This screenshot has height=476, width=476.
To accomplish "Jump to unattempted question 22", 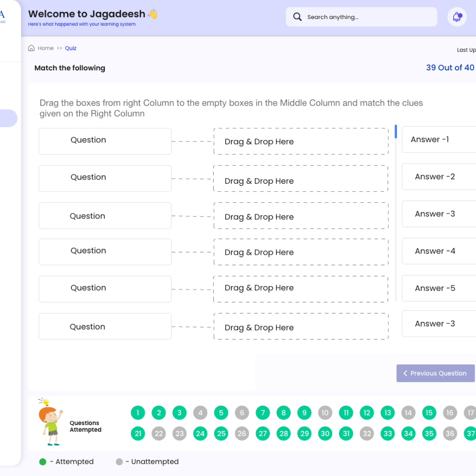I will click(159, 434).
